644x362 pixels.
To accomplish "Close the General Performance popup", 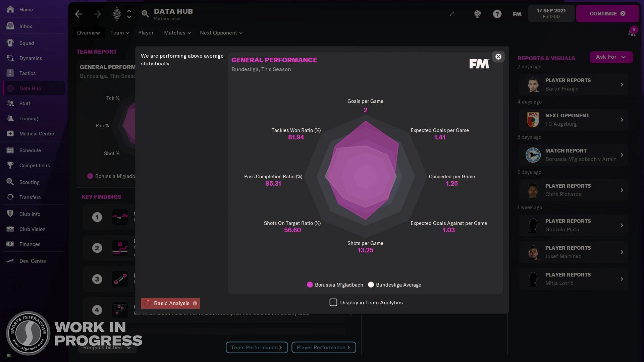I will coord(498,57).
